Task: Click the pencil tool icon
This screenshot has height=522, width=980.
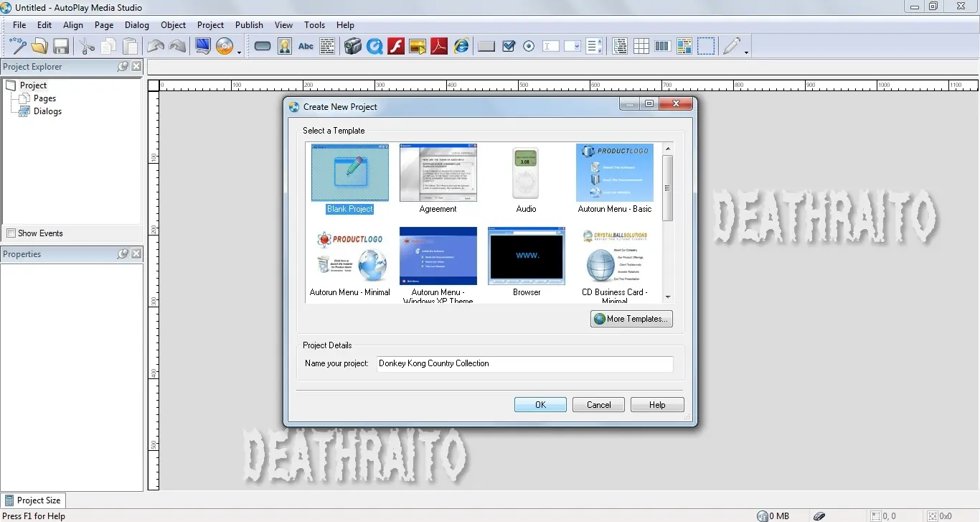Action: tap(731, 47)
